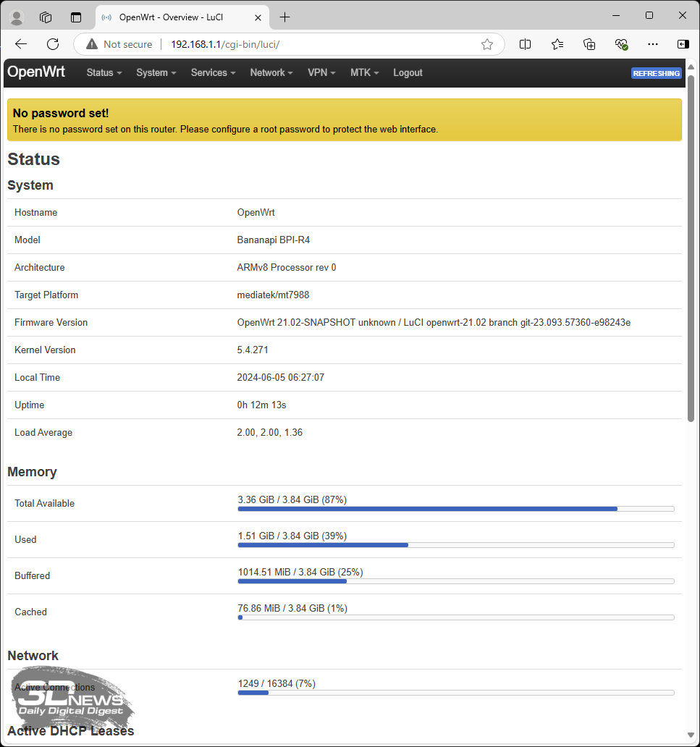Viewport: 700px width, 747px height.
Task: Select the hostname value OpenWrt
Action: pos(256,213)
